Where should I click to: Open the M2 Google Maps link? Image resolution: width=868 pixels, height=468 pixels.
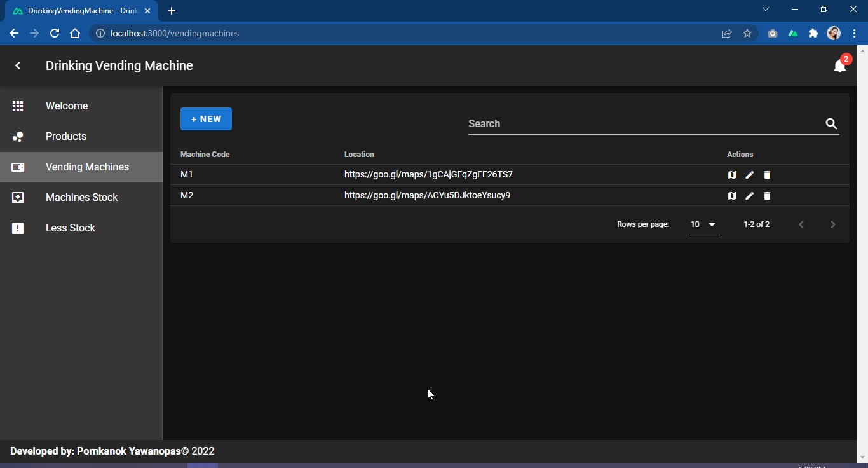pyautogui.click(x=427, y=195)
